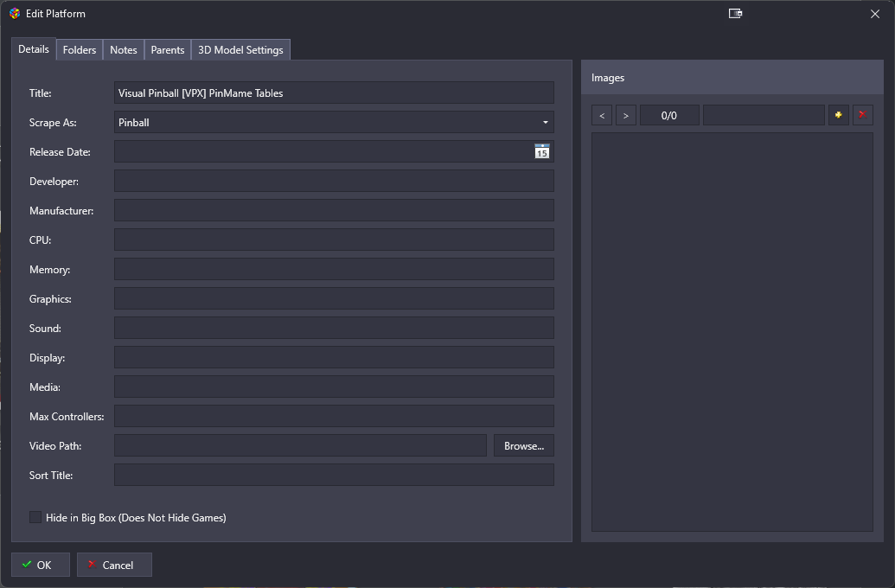This screenshot has height=588, width=895.
Task: Click the Memory input field
Action: pyautogui.click(x=334, y=269)
